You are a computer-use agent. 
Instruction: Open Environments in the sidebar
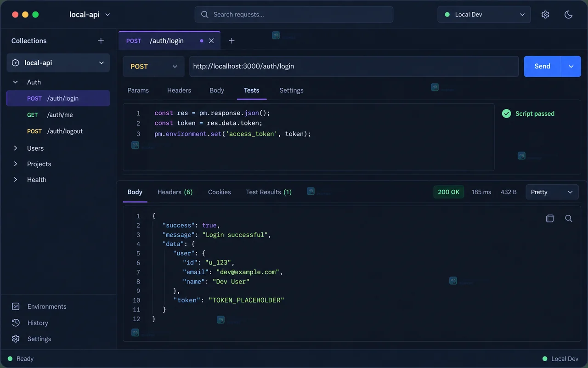(47, 306)
